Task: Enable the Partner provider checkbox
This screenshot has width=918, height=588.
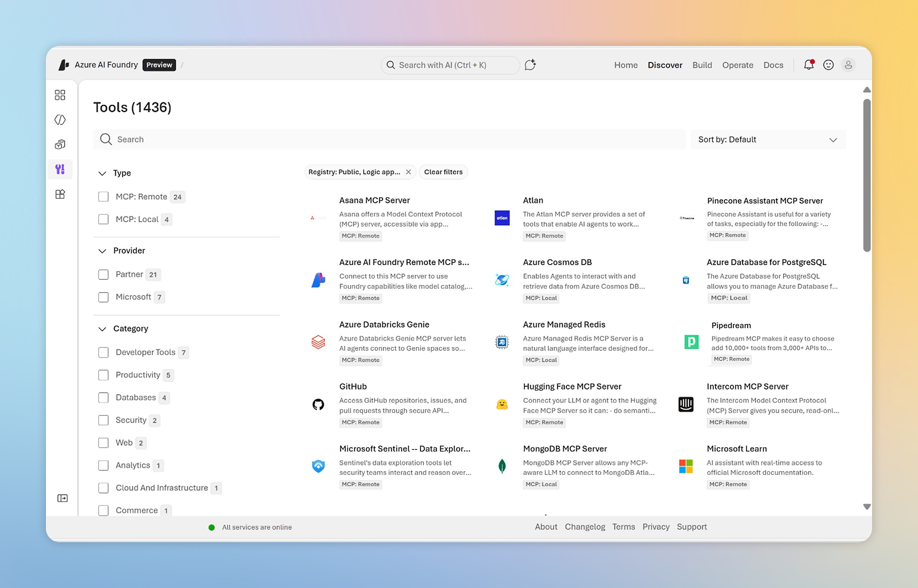Action: tap(103, 274)
